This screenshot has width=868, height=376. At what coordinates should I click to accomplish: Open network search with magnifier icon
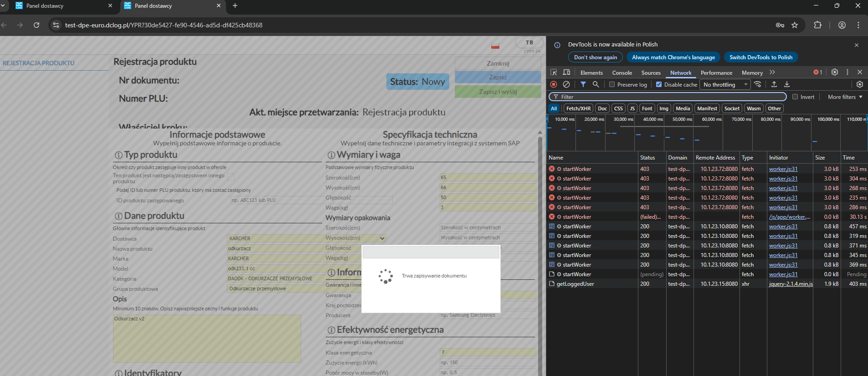[596, 84]
